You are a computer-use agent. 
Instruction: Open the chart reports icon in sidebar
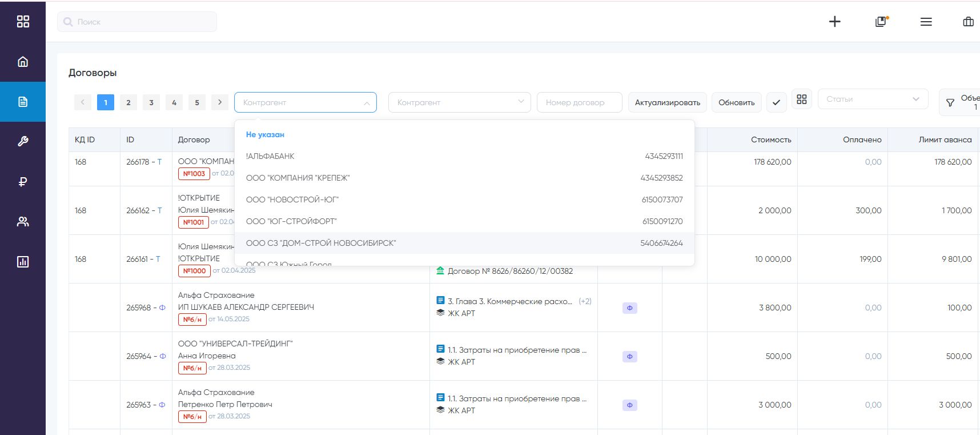pos(23,262)
